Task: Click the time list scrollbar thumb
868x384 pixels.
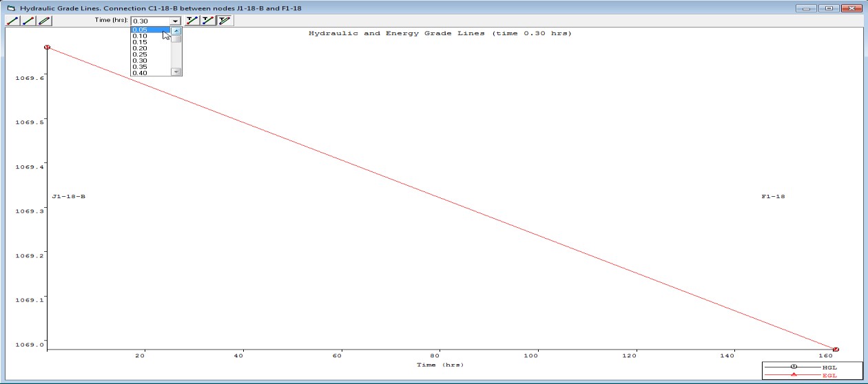Action: click(x=176, y=39)
